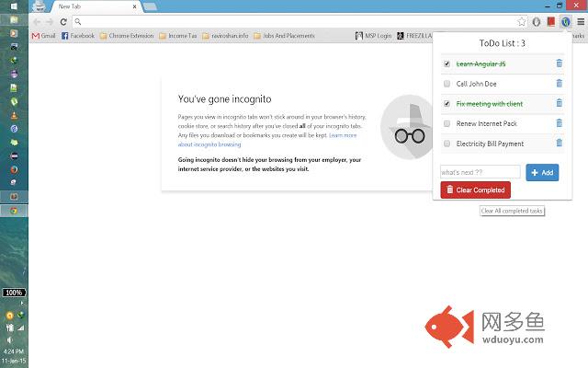Viewport: 588px width, 368px height.
Task: Open the VLC cone taskbar icon
Action: click(x=14, y=115)
